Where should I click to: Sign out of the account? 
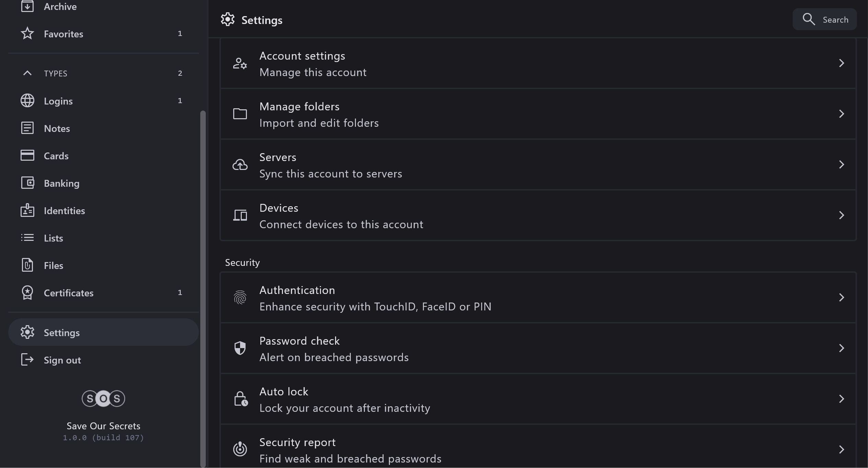click(62, 360)
